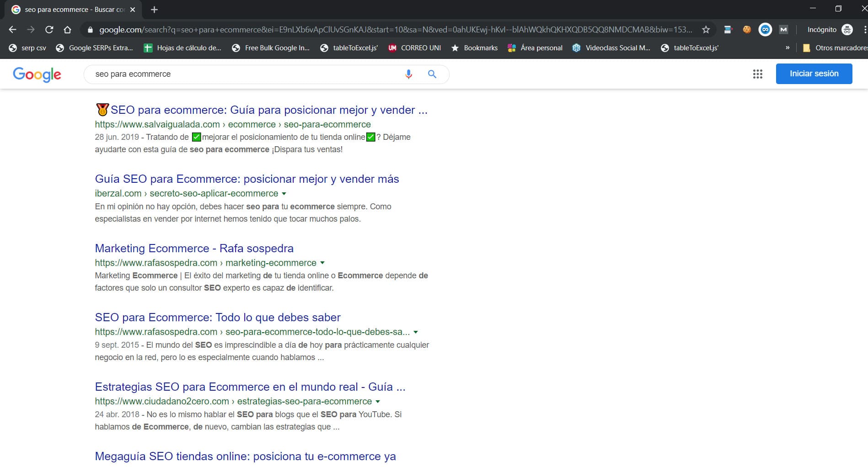View site information lock icon

[90, 30]
